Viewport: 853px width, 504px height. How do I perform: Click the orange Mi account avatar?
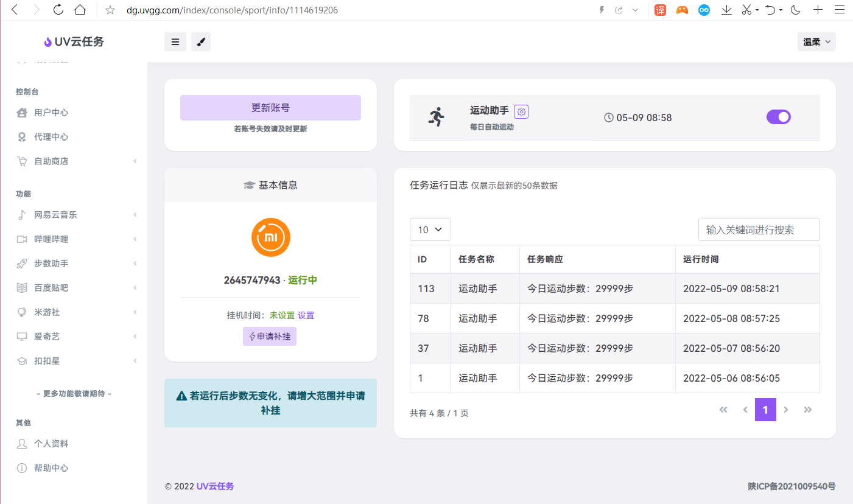point(270,237)
